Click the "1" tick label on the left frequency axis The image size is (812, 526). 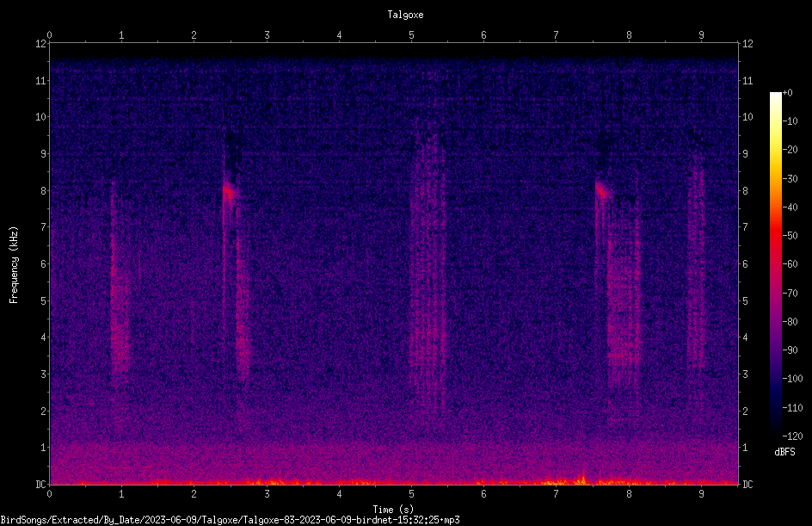(44, 448)
